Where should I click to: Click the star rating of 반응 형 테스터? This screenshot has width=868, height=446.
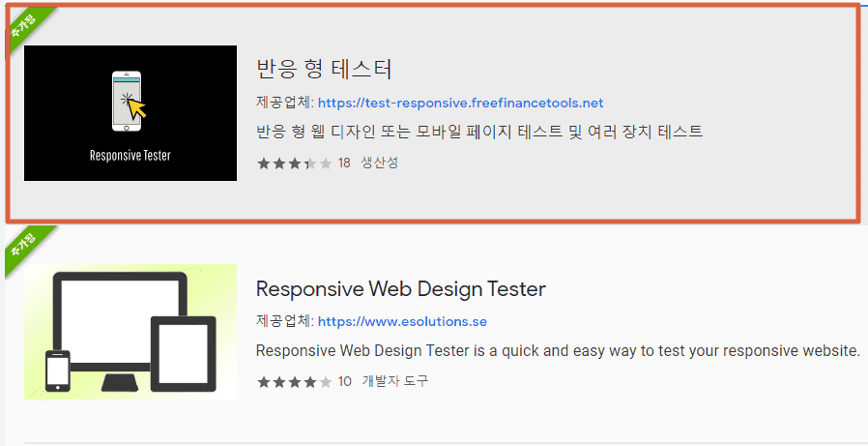click(x=294, y=163)
